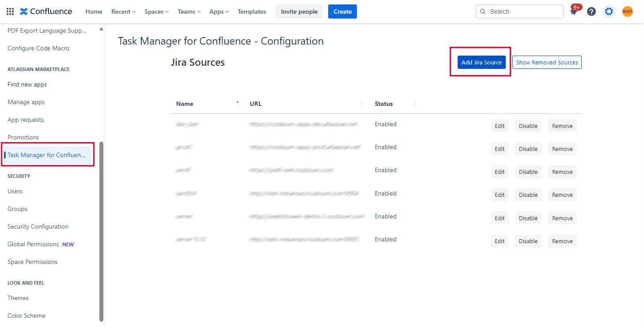Expand the Teams dropdown
Viewport: 644px width, 327px height.
click(x=189, y=11)
